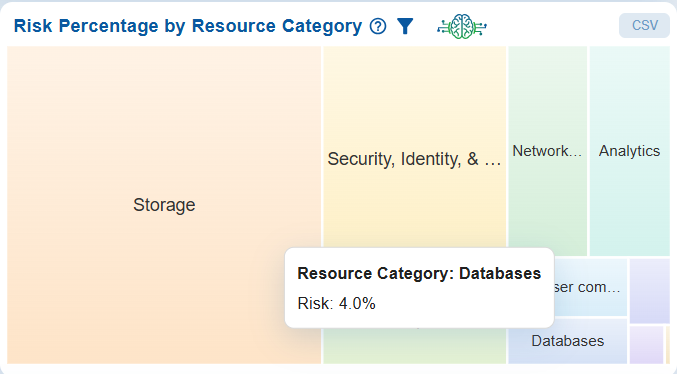The height and width of the screenshot is (374, 677).
Task: Click the truncated 'Security, Identity, & …' label text
Action: pyautogui.click(x=414, y=159)
